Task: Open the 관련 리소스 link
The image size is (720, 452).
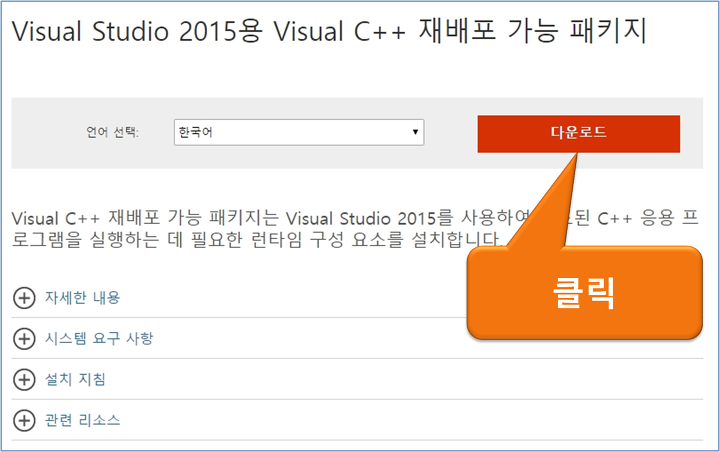Action: pyautogui.click(x=82, y=420)
